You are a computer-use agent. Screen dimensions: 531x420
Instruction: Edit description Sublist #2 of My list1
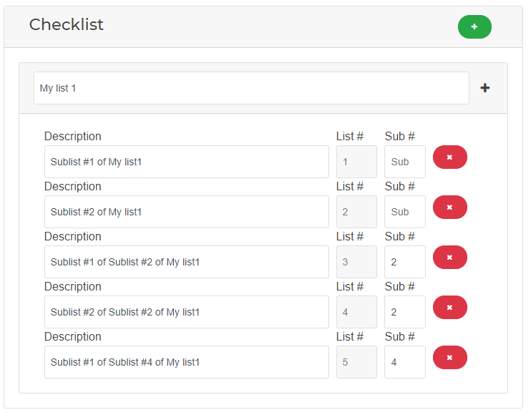186,212
